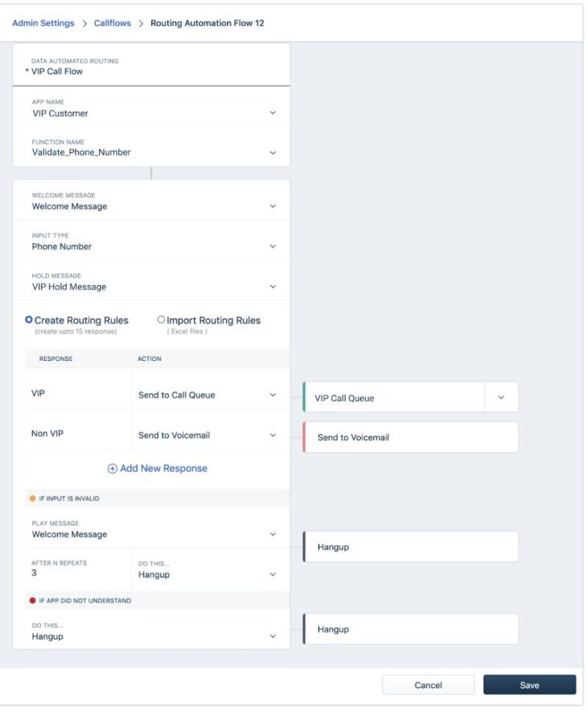Click the red If App Did Not Understand indicator
This screenshot has height=713, width=588.
pyautogui.click(x=32, y=600)
